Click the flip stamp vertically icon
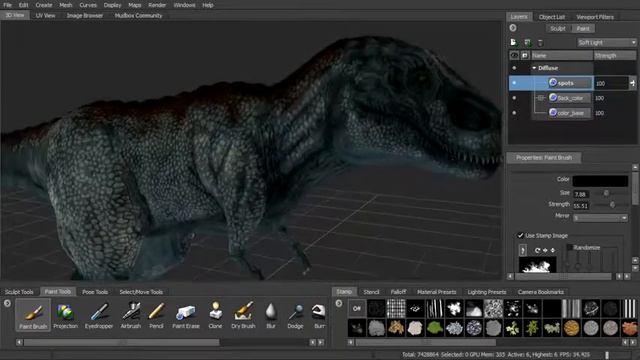This screenshot has height=360, width=640. click(553, 250)
